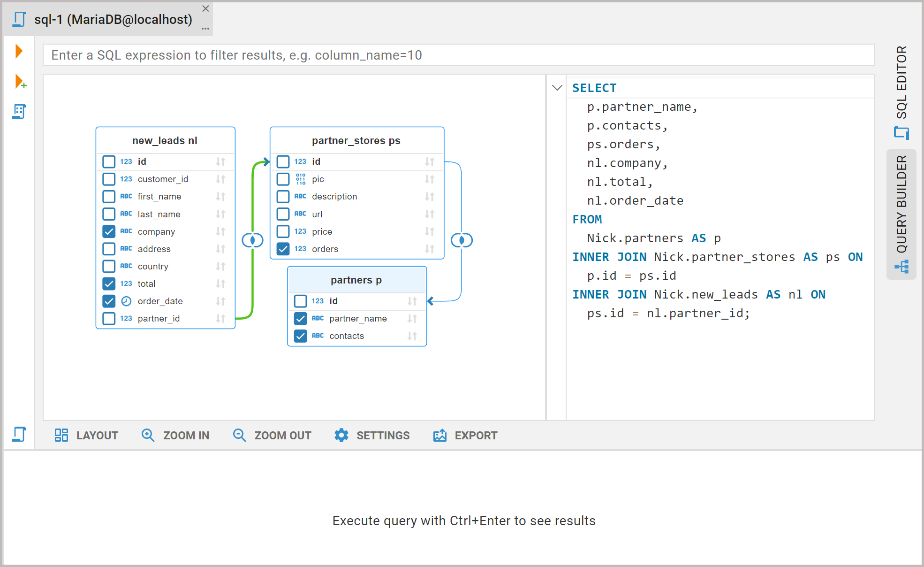Click sort icon for last_name row
The image size is (924, 567).
coord(220,215)
